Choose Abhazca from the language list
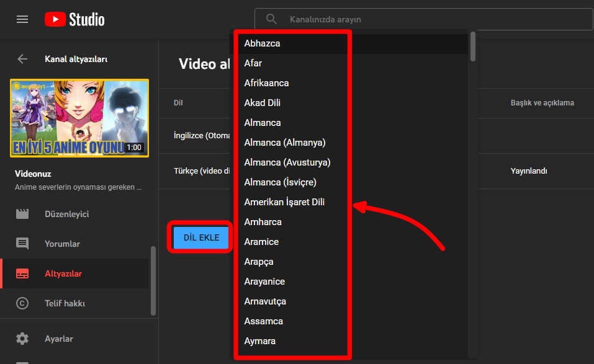The width and height of the screenshot is (594, 364). tap(263, 43)
